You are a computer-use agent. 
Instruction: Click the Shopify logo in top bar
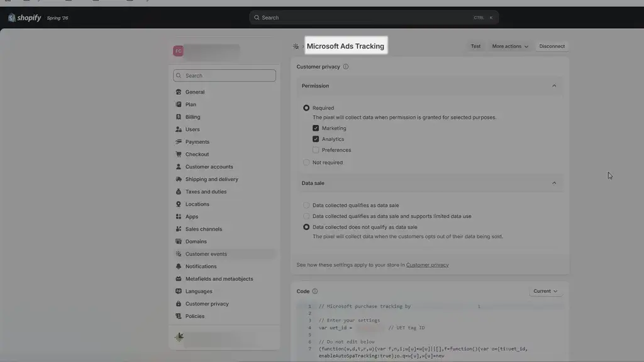pos(25,18)
